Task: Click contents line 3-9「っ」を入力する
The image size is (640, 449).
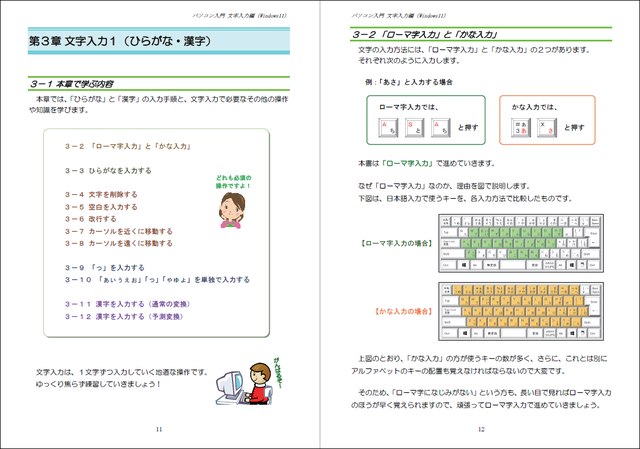Action: [x=105, y=268]
